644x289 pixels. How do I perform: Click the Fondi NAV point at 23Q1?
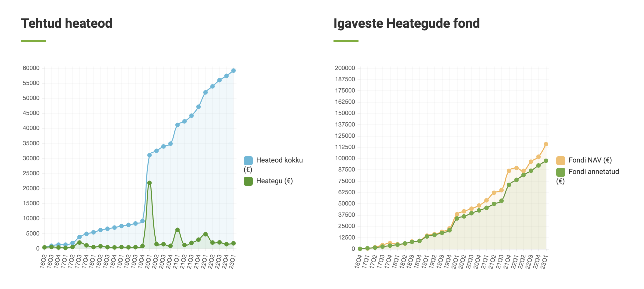click(546, 144)
